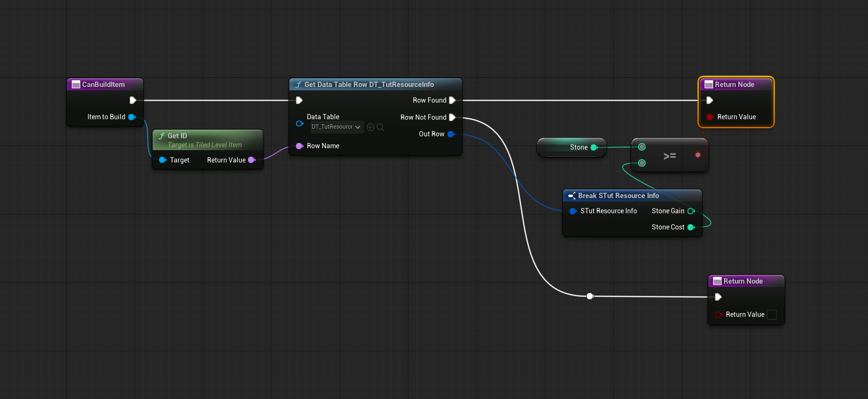Click the STut Resource Info input pin
The image size is (868, 399).
coord(573,211)
